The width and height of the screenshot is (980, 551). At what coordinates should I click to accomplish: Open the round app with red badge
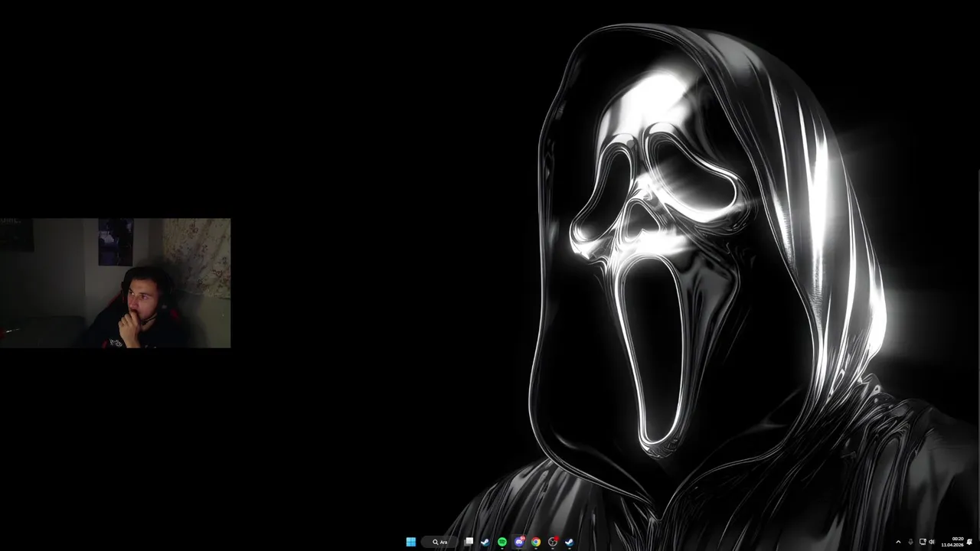(553, 542)
